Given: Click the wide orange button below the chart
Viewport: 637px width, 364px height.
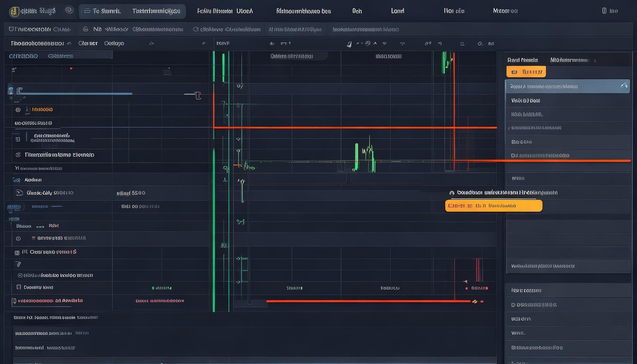Looking at the screenshot, I should tap(493, 206).
